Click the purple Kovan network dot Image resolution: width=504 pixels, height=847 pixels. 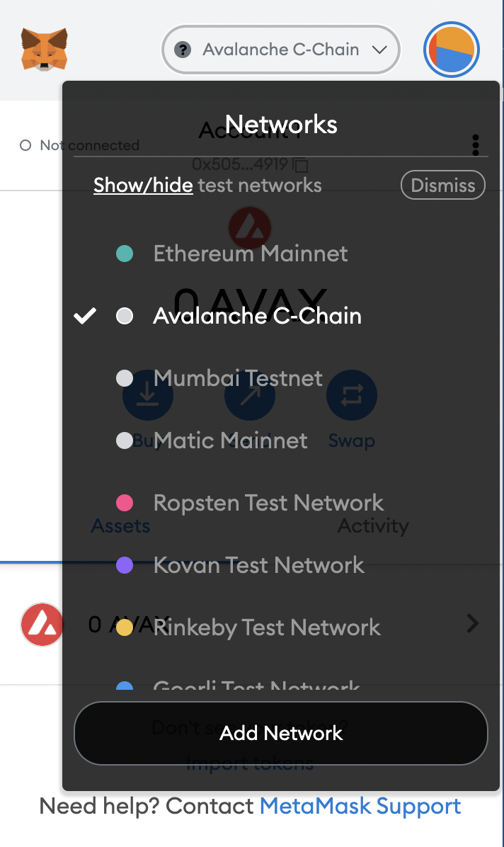(125, 565)
